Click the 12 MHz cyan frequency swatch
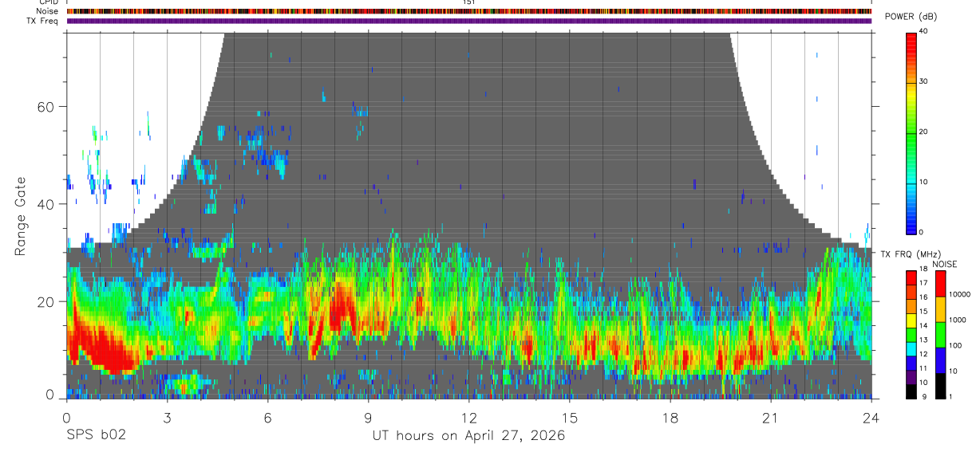Image resolution: width=980 pixels, height=452 pixels. 911,353
